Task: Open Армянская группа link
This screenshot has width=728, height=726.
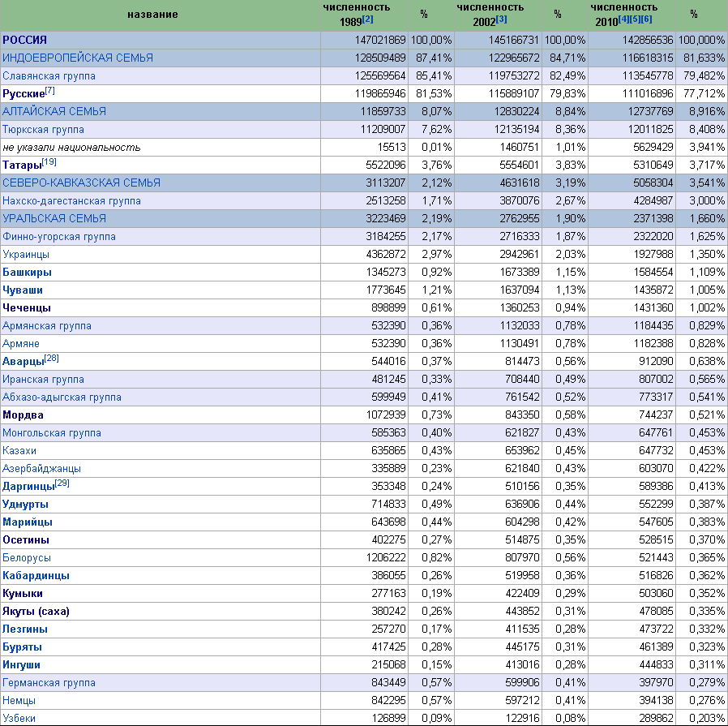Action: (x=47, y=326)
